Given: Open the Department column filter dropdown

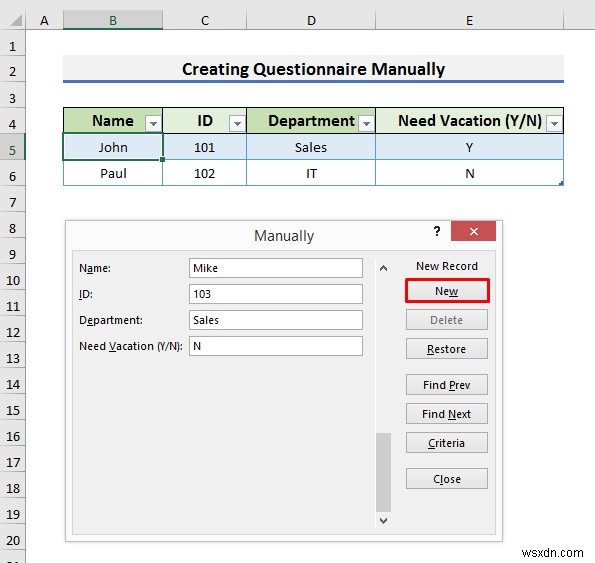Looking at the screenshot, I should click(x=367, y=123).
